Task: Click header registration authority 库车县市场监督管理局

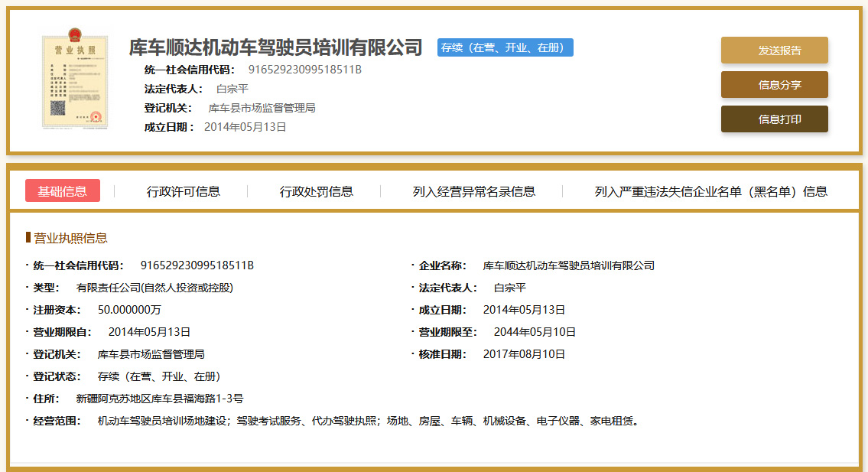Action: (x=262, y=108)
